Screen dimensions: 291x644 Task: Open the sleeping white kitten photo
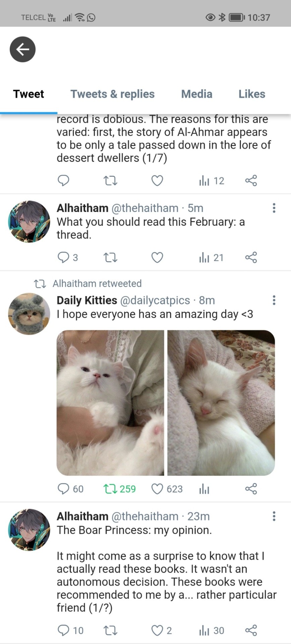point(221,403)
